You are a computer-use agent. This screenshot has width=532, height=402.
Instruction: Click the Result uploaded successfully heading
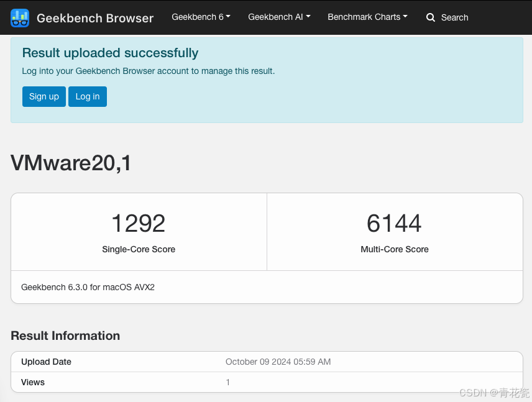coord(110,53)
